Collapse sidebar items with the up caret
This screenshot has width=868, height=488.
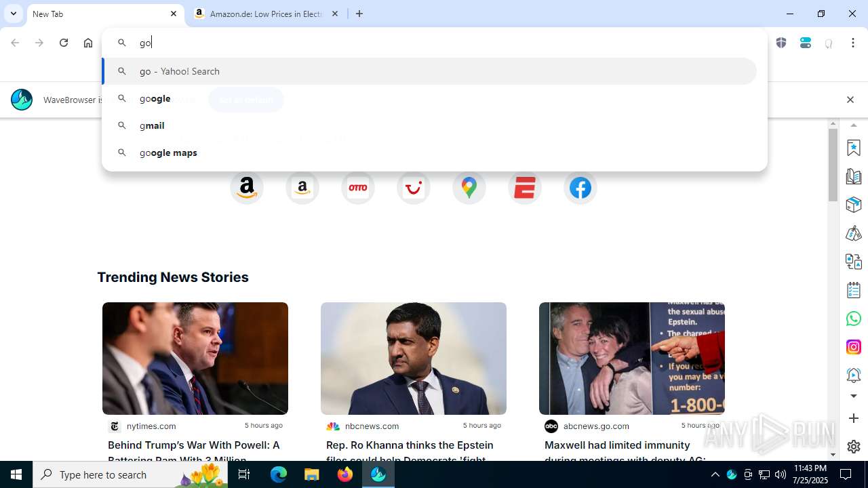[x=854, y=126]
